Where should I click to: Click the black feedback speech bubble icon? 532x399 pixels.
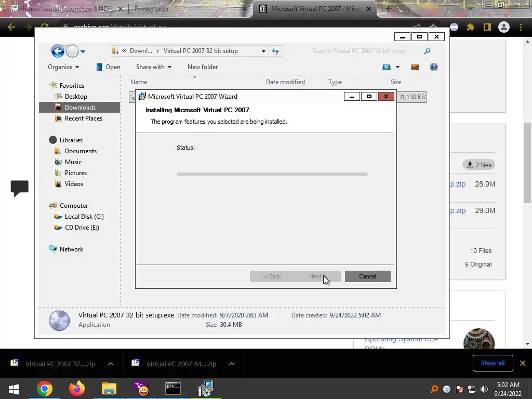(x=19, y=188)
